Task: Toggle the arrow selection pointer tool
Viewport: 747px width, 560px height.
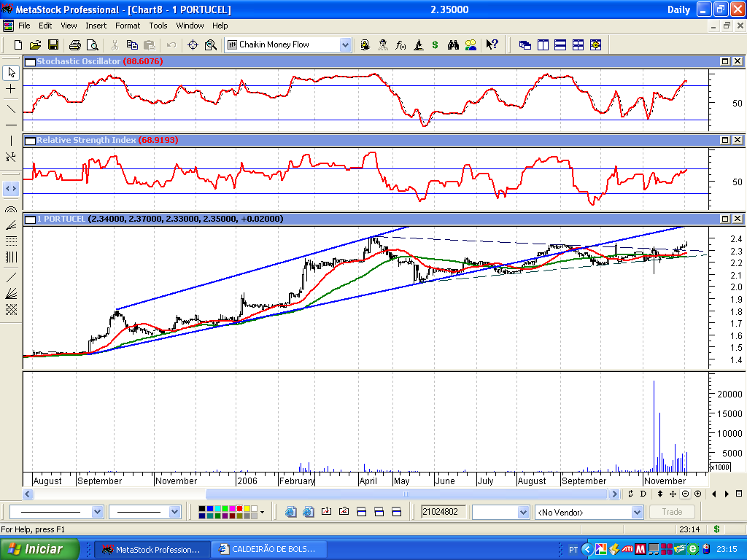Action: [x=11, y=72]
